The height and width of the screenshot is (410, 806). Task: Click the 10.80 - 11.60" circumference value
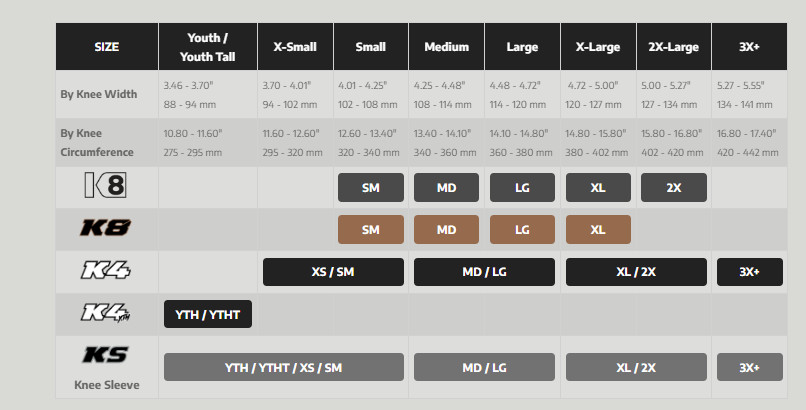[193, 133]
